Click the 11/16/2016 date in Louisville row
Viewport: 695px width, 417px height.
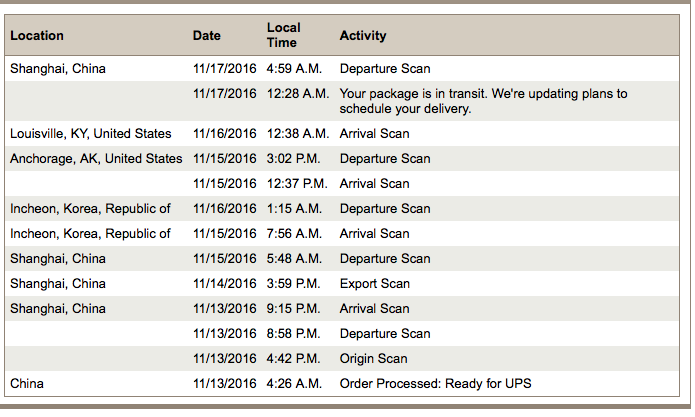click(x=224, y=133)
